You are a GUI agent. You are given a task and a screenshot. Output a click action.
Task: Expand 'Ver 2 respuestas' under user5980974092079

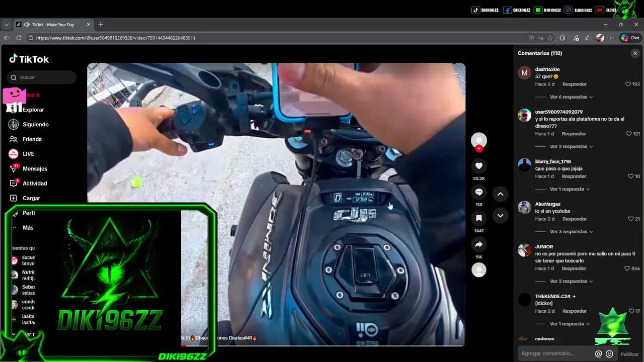tap(571, 147)
